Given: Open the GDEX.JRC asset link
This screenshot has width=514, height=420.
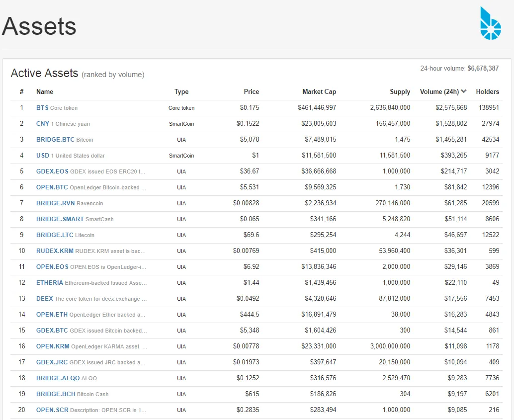Looking at the screenshot, I should pyautogui.click(x=52, y=362).
